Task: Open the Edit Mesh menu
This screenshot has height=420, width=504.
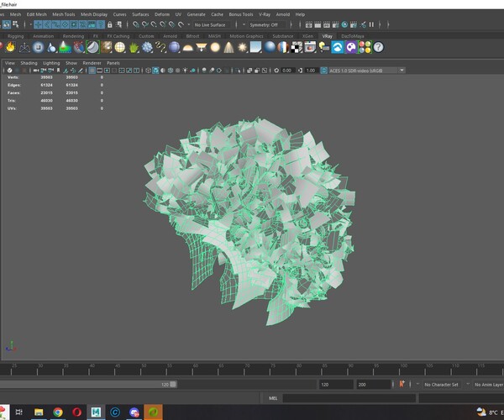Action: [x=37, y=14]
